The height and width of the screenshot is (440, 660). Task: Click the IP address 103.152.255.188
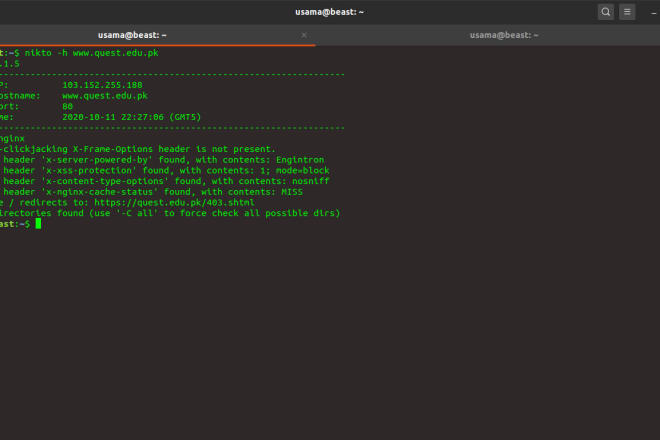(102, 85)
